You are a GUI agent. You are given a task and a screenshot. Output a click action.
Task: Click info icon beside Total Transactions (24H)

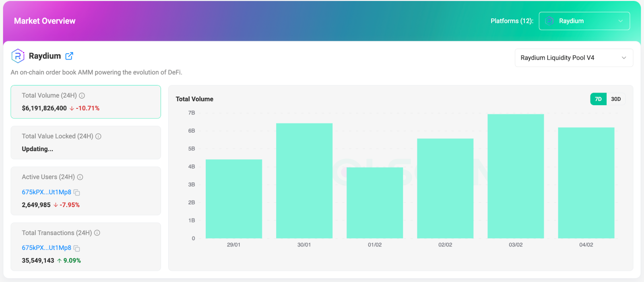(97, 233)
